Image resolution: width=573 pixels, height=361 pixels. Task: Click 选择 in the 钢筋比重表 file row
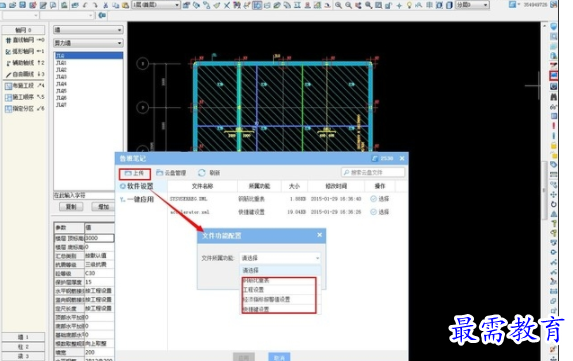pyautogui.click(x=380, y=199)
